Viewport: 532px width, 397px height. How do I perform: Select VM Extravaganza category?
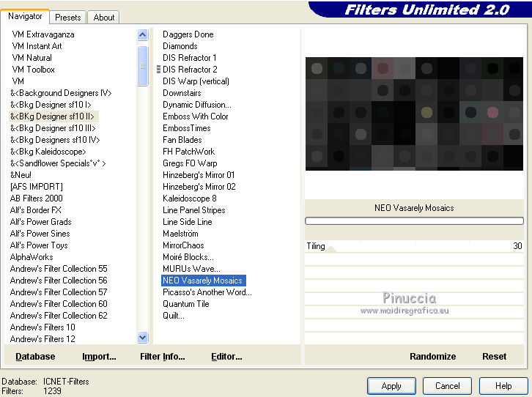pos(43,34)
